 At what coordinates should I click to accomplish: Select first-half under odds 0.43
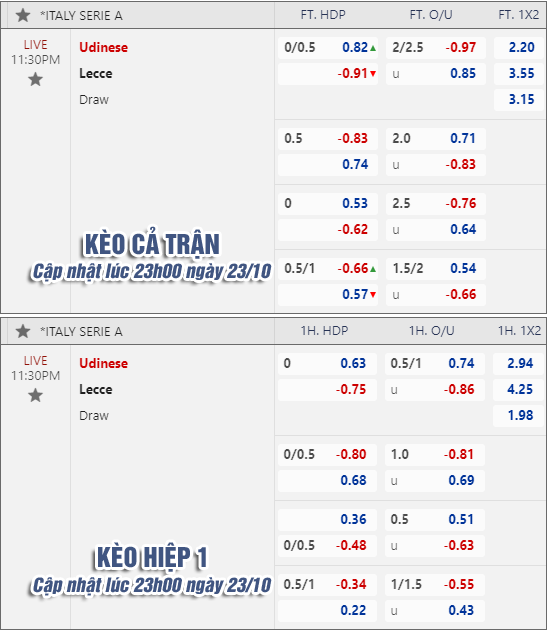(435, 610)
